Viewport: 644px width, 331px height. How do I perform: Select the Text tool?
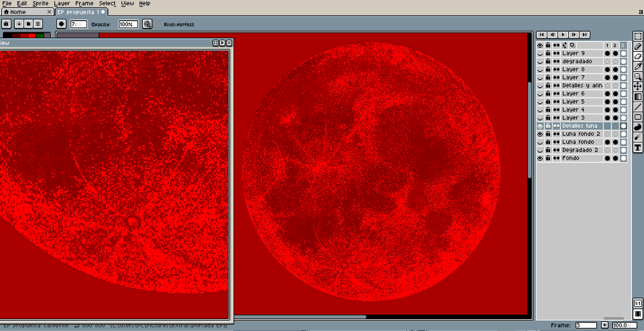tap(638, 147)
